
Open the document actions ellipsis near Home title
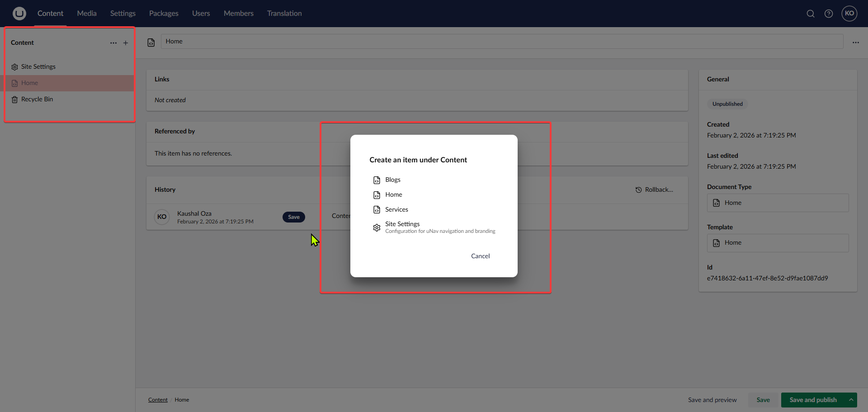tap(856, 42)
